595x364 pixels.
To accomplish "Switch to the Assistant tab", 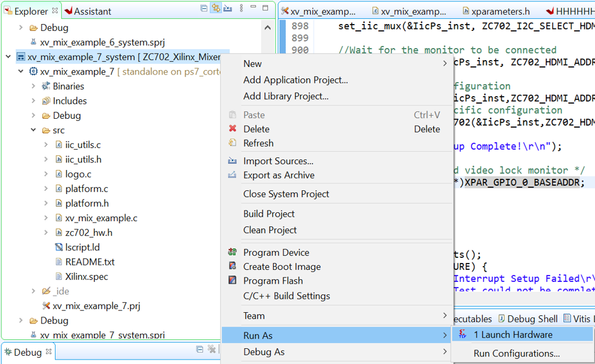I will 88,11.
